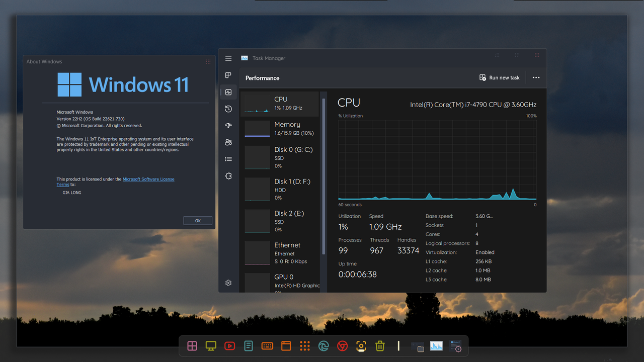The width and height of the screenshot is (644, 362).
Task: Open the Startup apps view
Action: (x=228, y=125)
